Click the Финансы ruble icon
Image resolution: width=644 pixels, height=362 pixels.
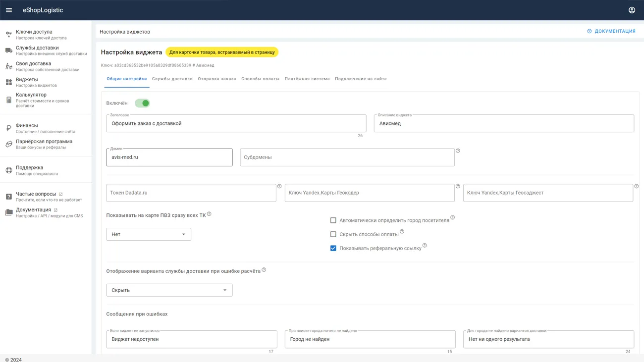tap(9, 128)
